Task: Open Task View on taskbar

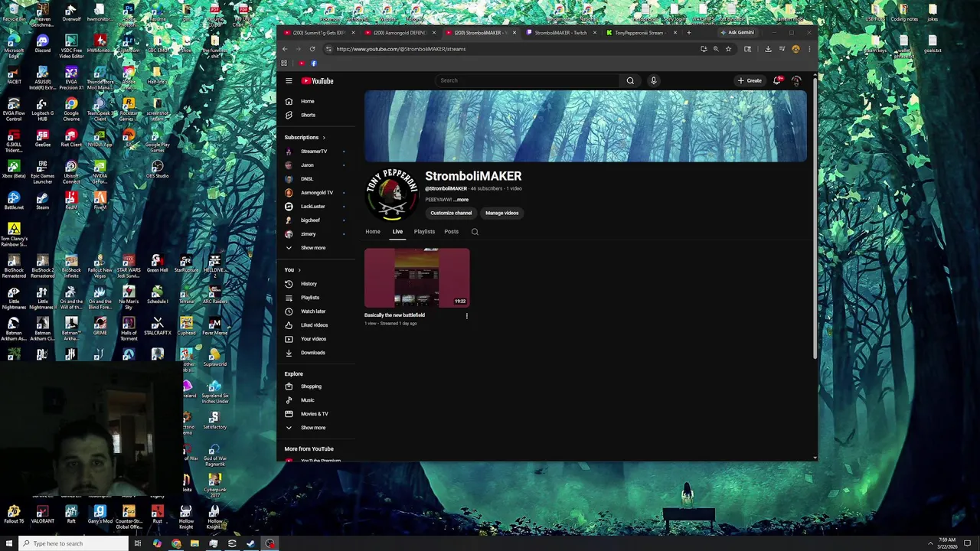Action: pyautogui.click(x=138, y=543)
